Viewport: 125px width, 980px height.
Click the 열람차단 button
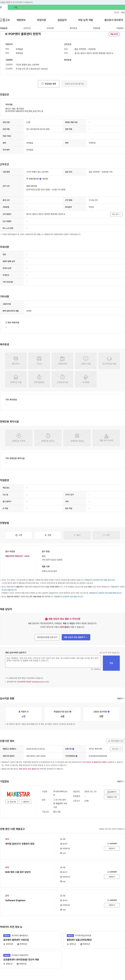[25, 802]
